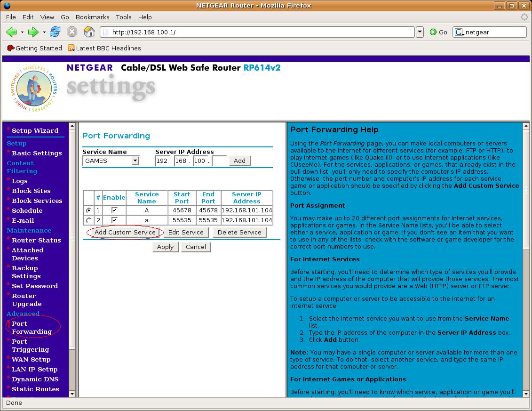This screenshot has width=532, height=411.
Task: Click the help panel scrollbar down arrow
Action: coord(526,394)
